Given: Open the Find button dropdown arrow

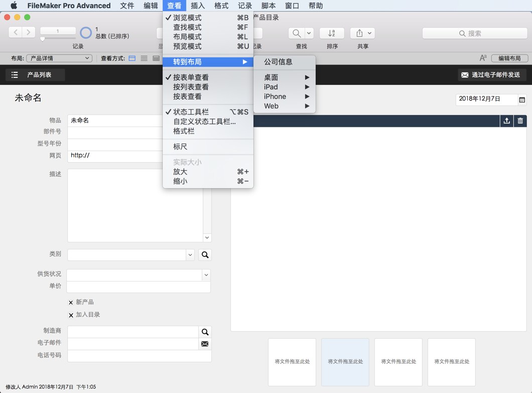Looking at the screenshot, I should click(309, 33).
